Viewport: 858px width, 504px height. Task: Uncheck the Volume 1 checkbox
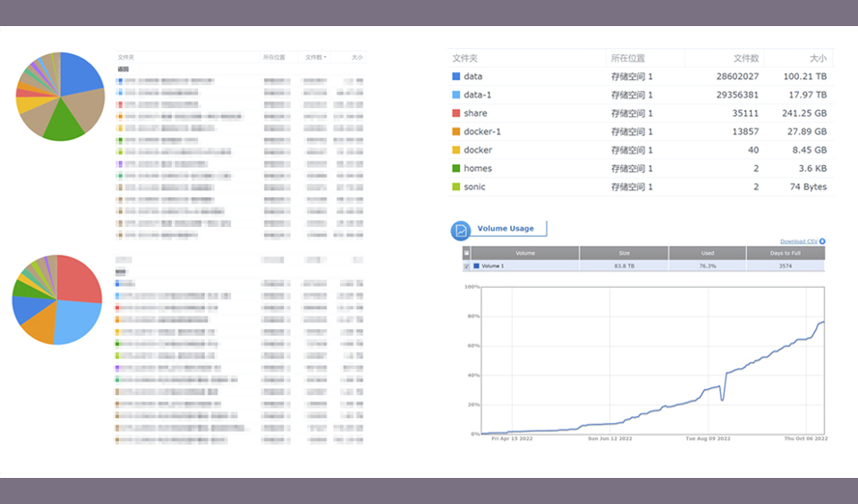(x=467, y=266)
